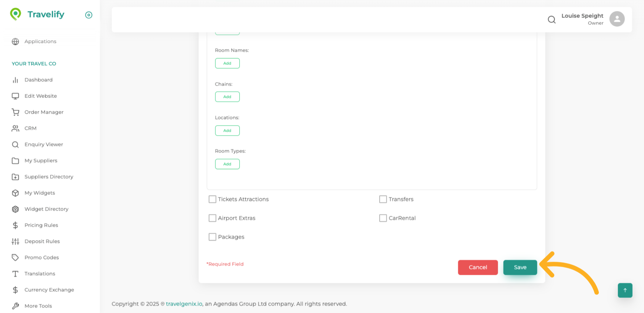Viewport: 644px width, 313px height.
Task: Click the Promo Codes tag icon
Action: click(15, 257)
